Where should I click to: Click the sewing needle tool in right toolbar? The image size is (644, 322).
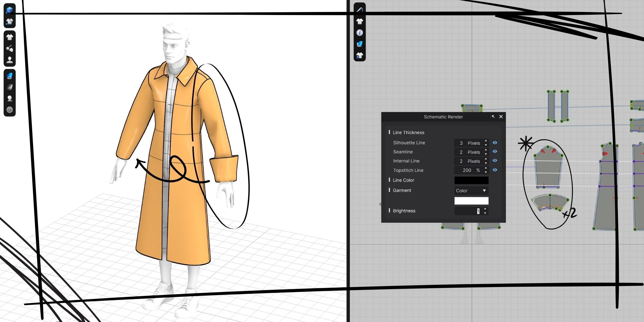pos(361,9)
